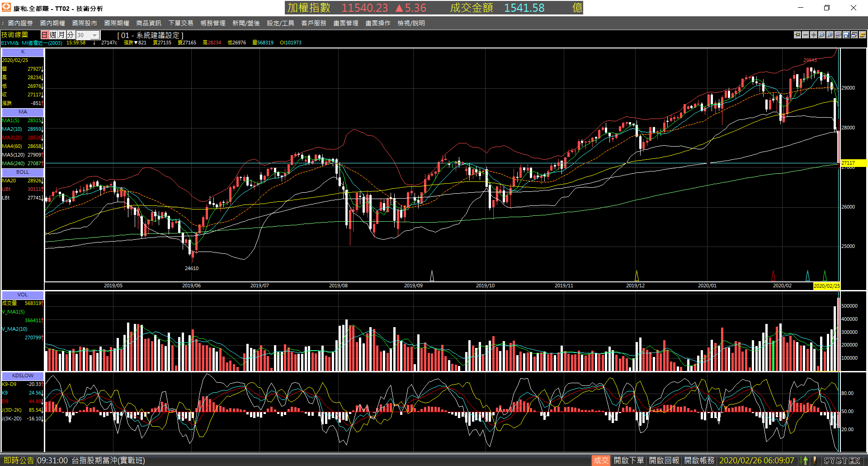Image resolution: width=868 pixels, height=466 pixels.
Task: Open 設定/工具 menu
Action: 280,23
